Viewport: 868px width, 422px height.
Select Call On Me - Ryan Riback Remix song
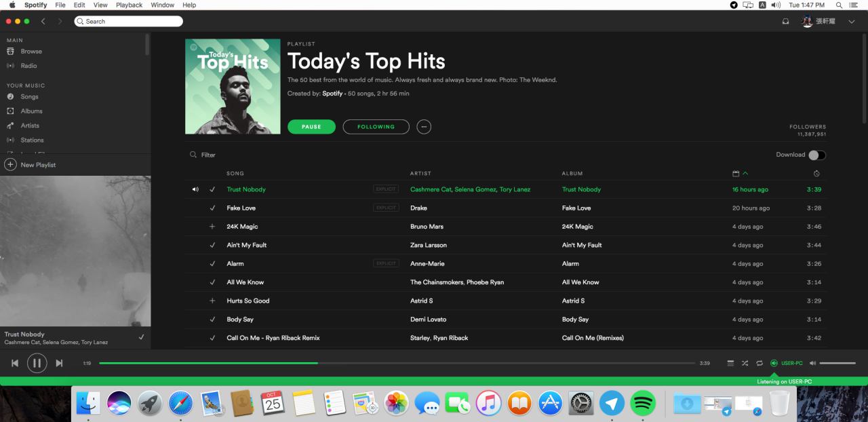(273, 338)
